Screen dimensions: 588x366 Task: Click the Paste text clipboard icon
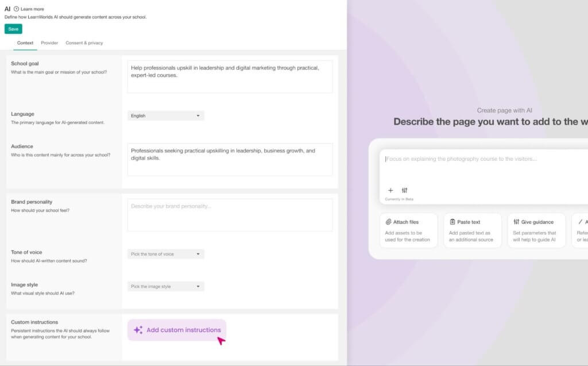point(452,222)
